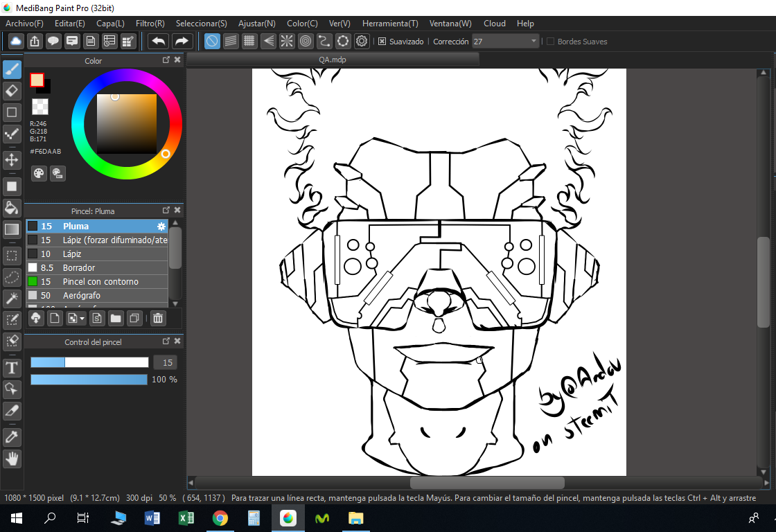Viewport: 776px width, 532px height.
Task: Open the Corrección value dropdown
Action: click(533, 42)
